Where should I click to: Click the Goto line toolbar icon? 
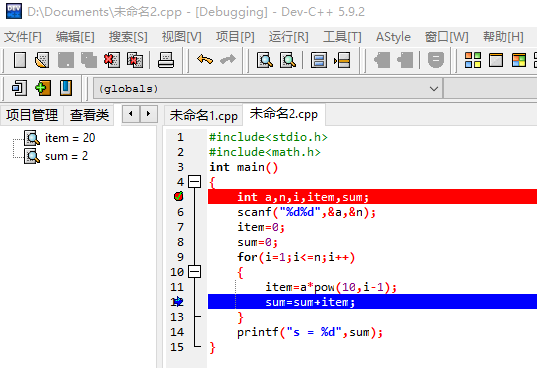pos(342,61)
